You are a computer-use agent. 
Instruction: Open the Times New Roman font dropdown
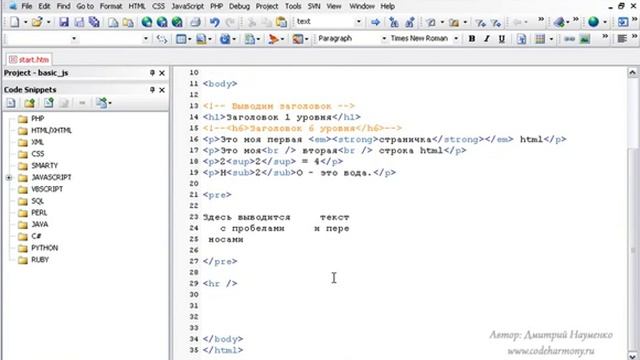coord(456,39)
